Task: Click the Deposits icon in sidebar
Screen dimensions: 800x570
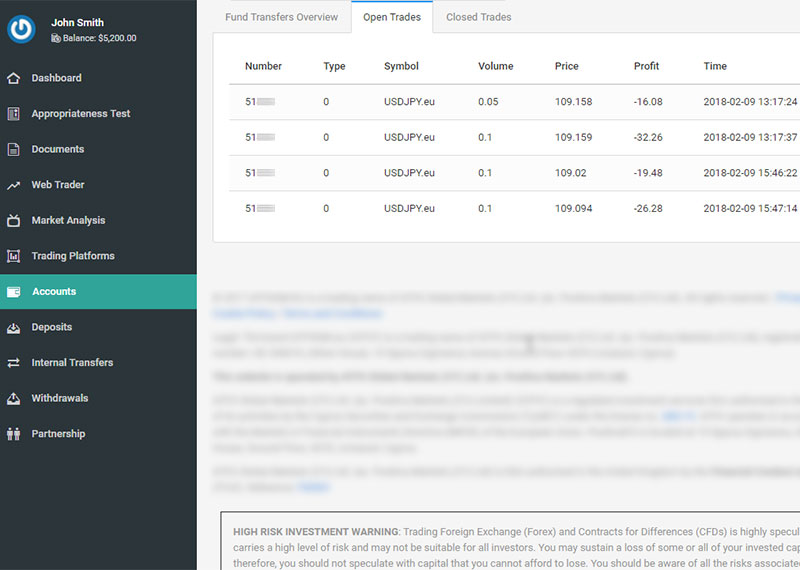Action: tap(13, 327)
